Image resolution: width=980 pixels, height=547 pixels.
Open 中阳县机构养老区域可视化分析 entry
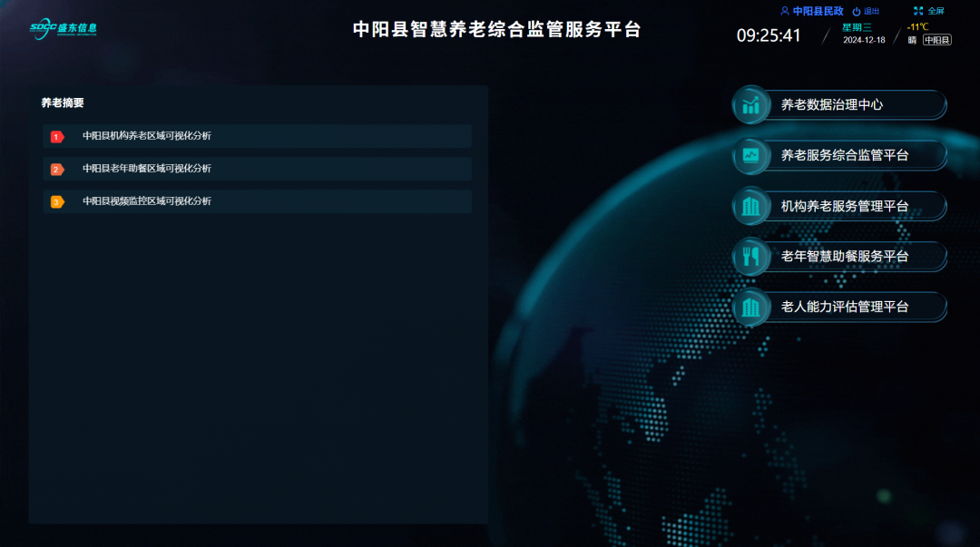coord(258,136)
